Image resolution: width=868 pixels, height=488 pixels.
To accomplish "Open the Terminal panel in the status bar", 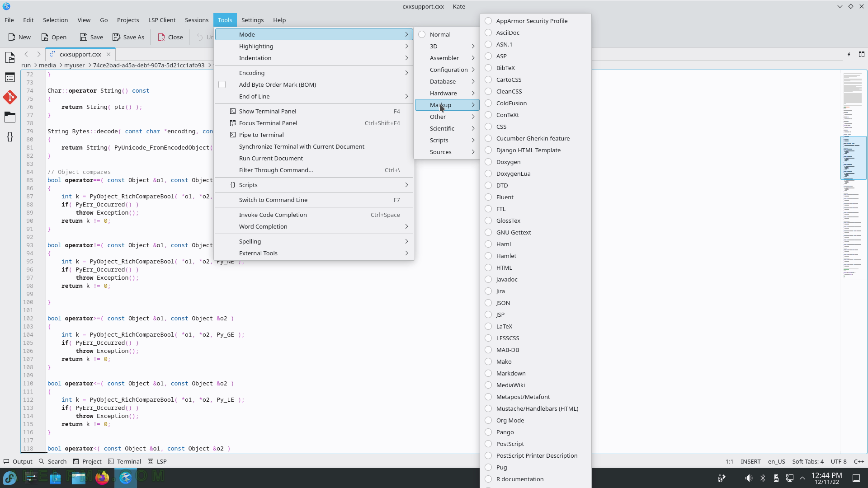I will click(x=125, y=461).
